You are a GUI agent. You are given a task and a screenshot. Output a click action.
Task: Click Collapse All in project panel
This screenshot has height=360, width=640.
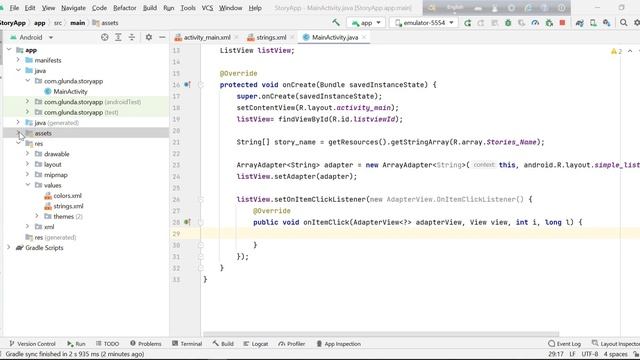pos(131,37)
